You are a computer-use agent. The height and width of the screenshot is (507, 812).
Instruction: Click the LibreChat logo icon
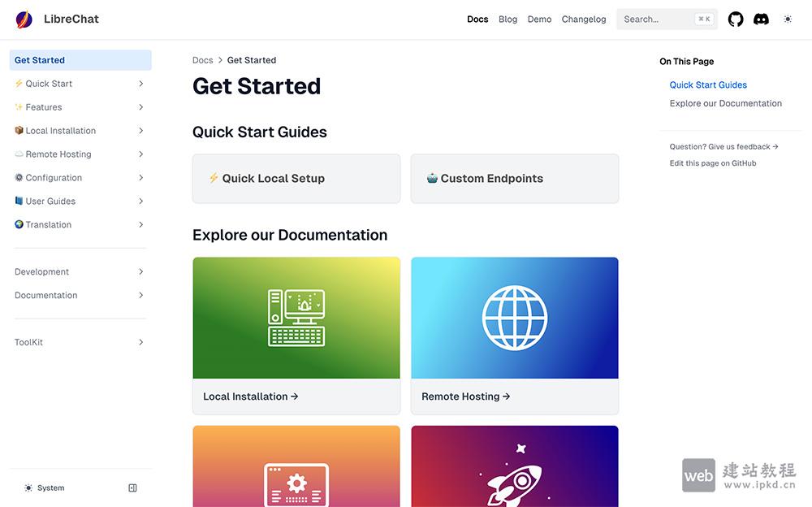click(24, 19)
